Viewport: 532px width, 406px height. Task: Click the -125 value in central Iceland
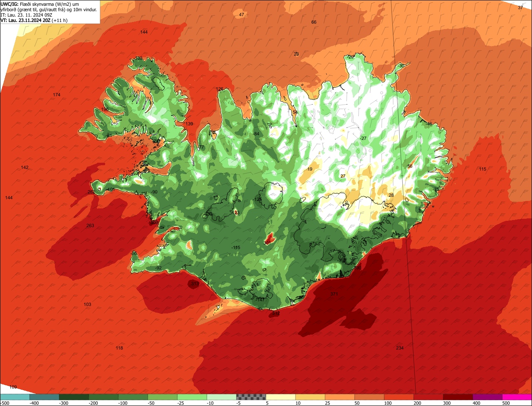coord(258,200)
